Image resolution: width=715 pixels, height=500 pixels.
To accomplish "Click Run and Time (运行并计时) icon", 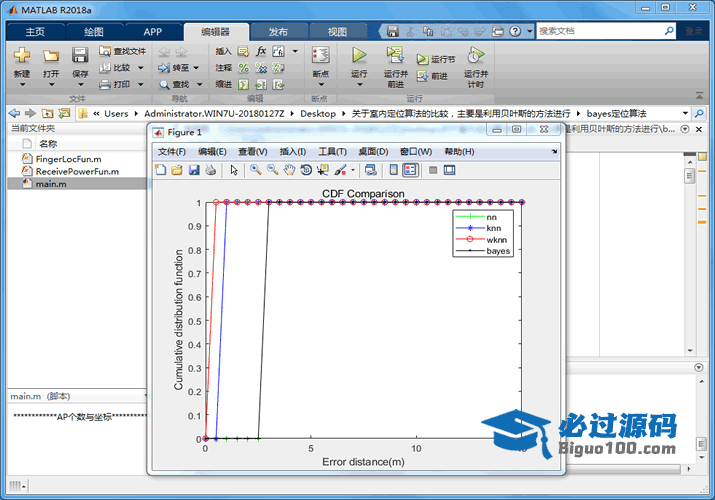I will point(476,55).
